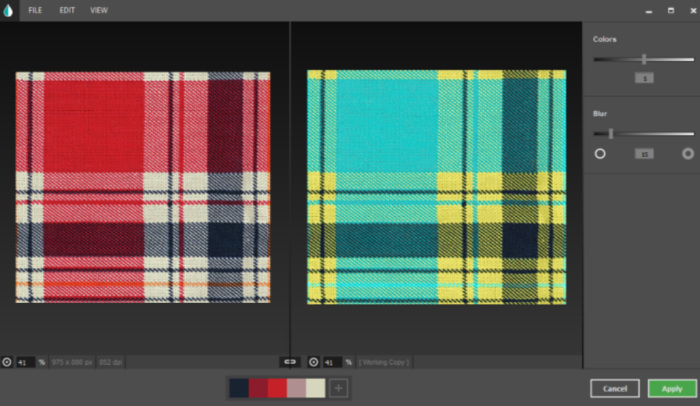Select the dusty pink color swatch

coord(296,388)
